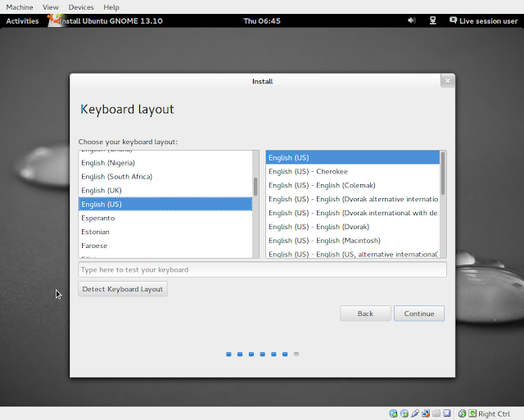Select English (US) - Cherokee variant
The image size is (524, 420).
[353, 171]
